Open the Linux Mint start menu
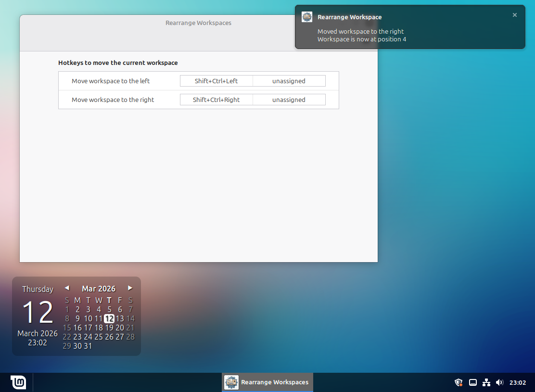This screenshot has width=535, height=392. tap(18, 382)
